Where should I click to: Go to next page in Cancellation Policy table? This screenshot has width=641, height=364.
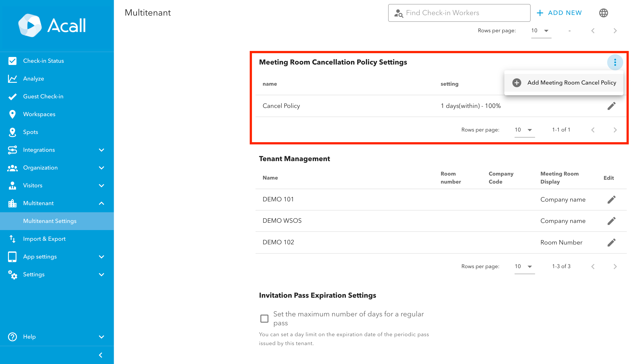pos(615,130)
